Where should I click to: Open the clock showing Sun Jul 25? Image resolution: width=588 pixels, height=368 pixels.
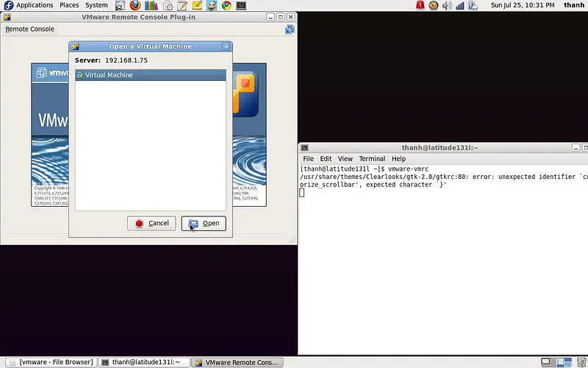click(x=523, y=5)
